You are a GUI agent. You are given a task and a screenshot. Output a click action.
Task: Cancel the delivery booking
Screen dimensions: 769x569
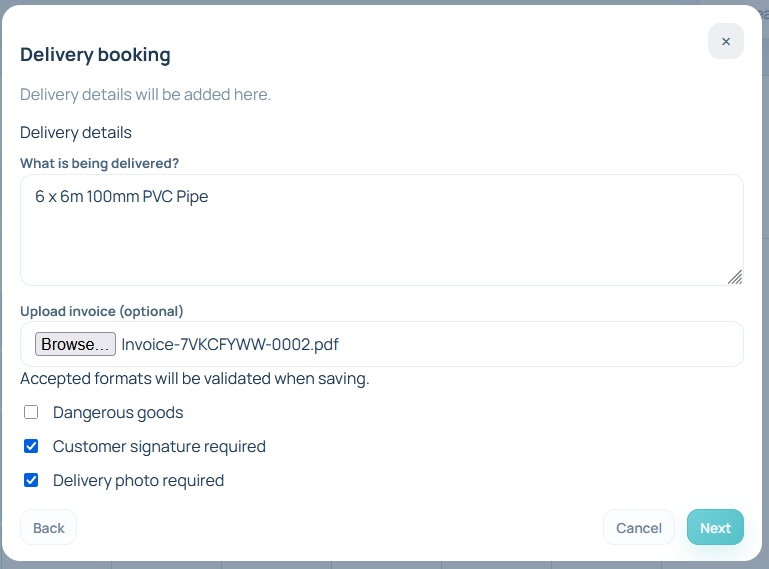638,528
